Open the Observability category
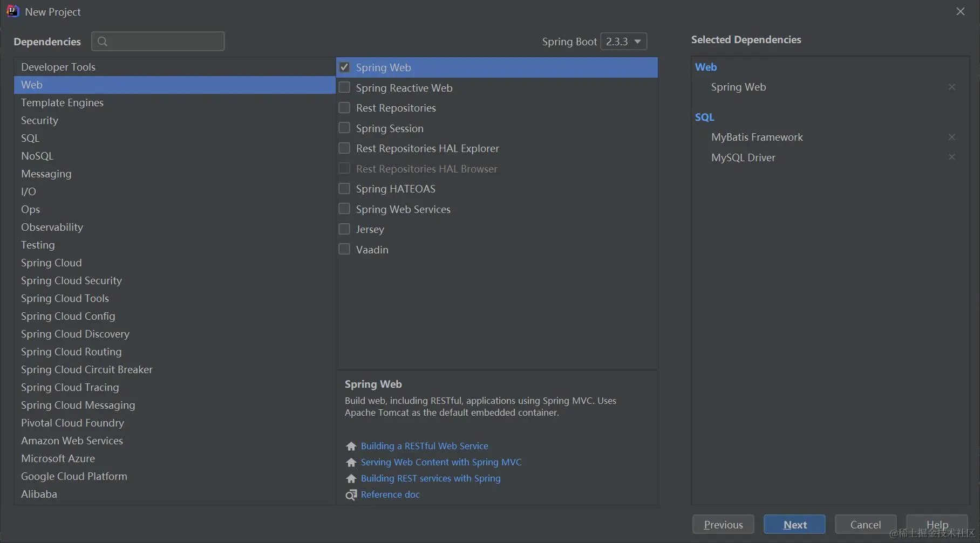980x543 pixels. pos(174,227)
